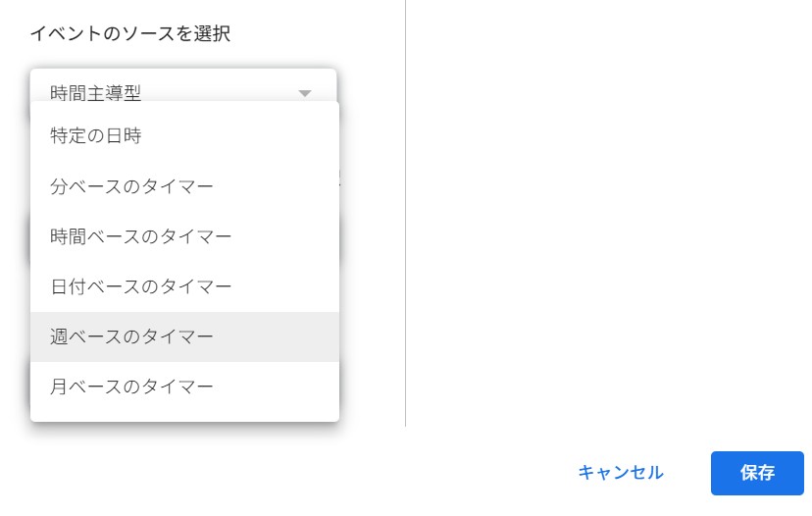This screenshot has width=812, height=516.
Task: Set the trigger type to the monthly timer
Action: click(185, 387)
